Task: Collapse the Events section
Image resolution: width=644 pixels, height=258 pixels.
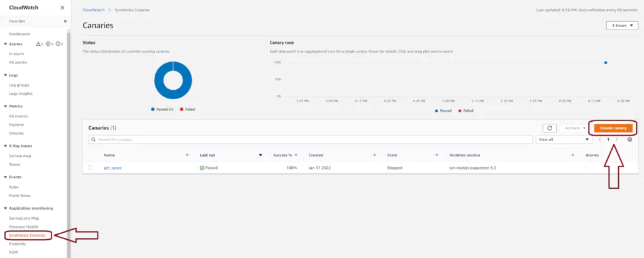Action: pos(5,177)
